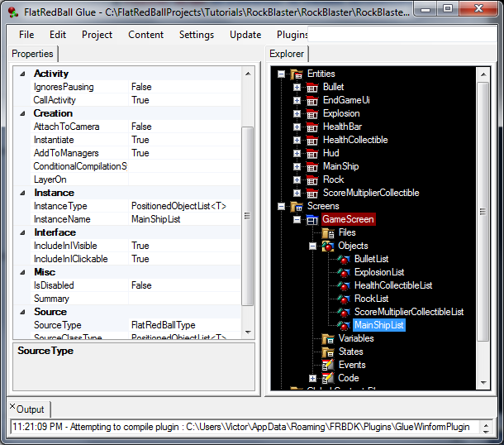Click the Explosion entity icon
This screenshot has height=445, width=504.
[x=312, y=113]
